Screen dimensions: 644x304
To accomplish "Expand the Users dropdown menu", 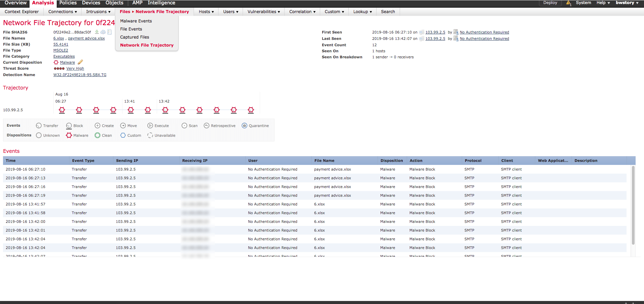I will [231, 12].
